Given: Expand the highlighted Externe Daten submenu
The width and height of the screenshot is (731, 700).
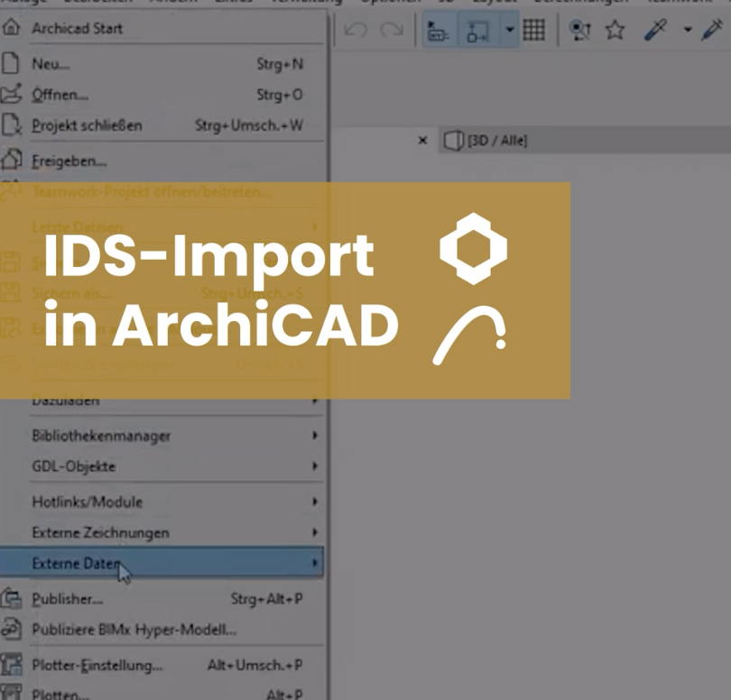Looking at the screenshot, I should click(x=162, y=563).
